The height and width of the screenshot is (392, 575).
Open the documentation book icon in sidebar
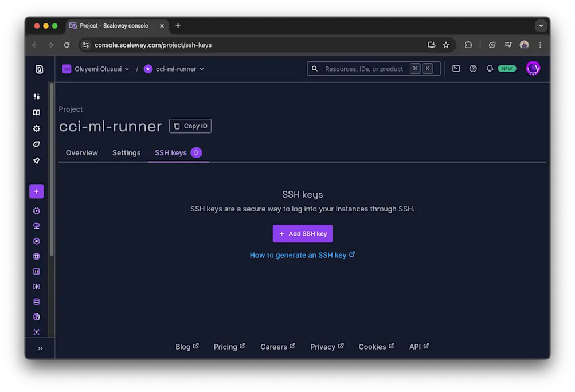[36, 112]
